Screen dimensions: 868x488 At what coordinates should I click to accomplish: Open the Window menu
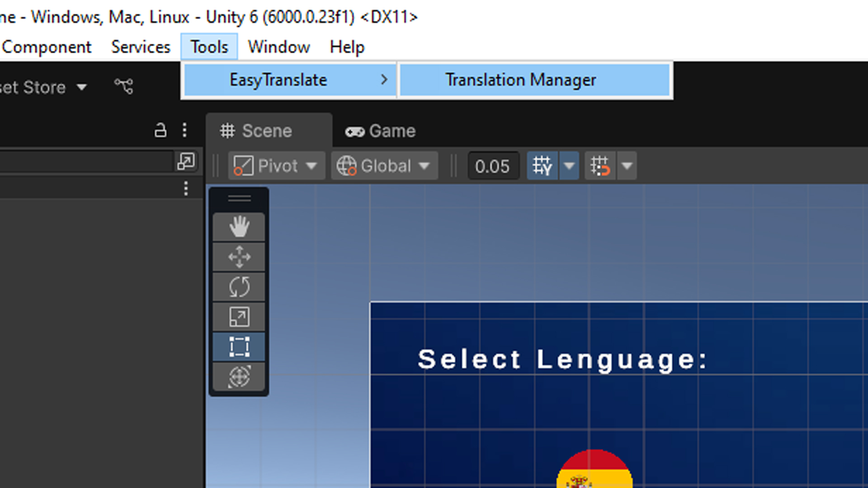pos(278,47)
